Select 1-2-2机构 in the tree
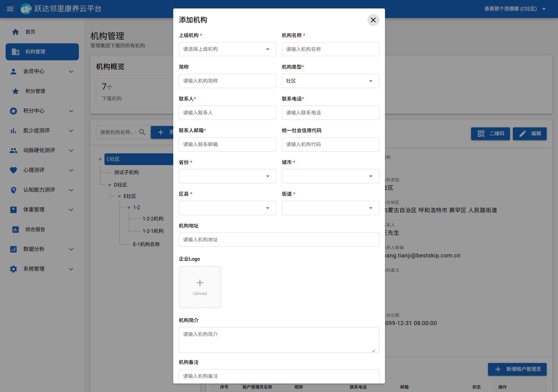The image size is (558, 392). point(153,219)
